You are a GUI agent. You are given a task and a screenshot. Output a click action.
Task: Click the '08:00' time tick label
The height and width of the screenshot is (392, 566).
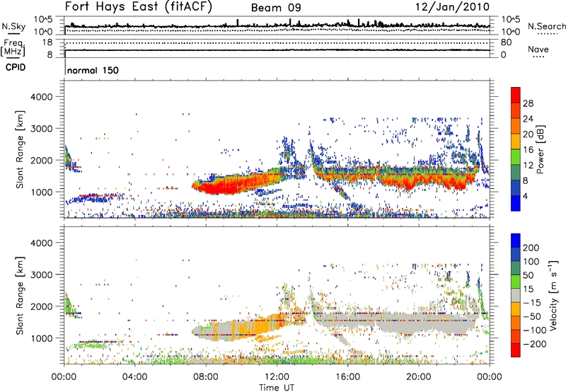(x=206, y=377)
